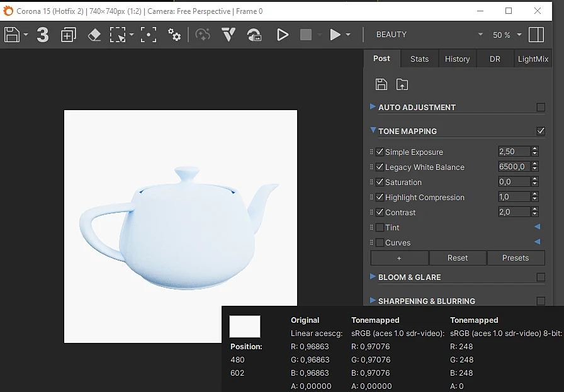564x392 pixels.
Task: Enable the Bloom & Glare checkbox
Action: pyautogui.click(x=541, y=277)
